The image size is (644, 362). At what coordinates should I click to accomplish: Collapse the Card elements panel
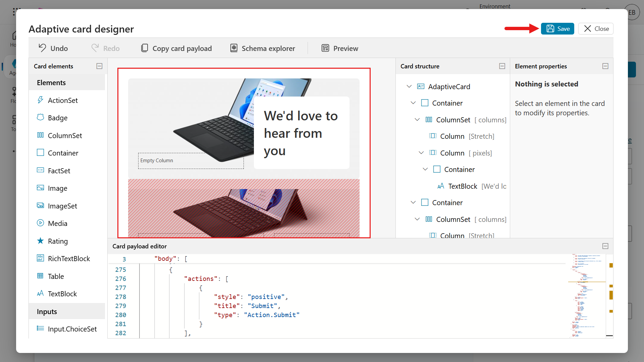(99, 66)
